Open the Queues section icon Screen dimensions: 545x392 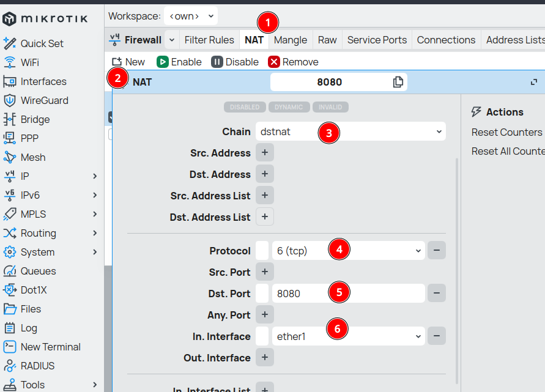[9, 271]
